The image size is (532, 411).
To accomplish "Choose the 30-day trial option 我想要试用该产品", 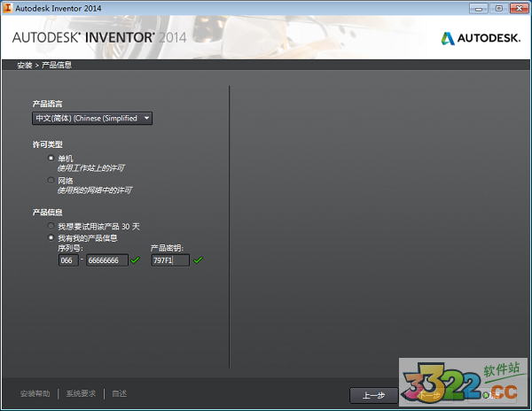I will [x=51, y=226].
